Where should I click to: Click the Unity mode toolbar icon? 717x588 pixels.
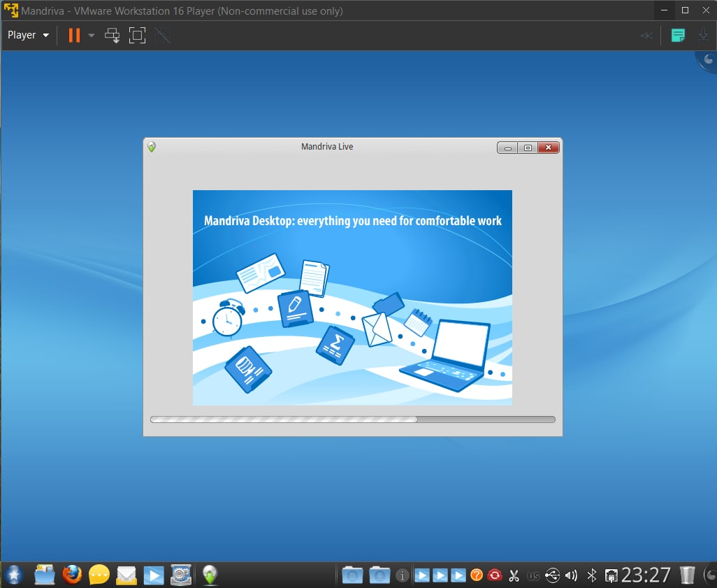(162, 35)
